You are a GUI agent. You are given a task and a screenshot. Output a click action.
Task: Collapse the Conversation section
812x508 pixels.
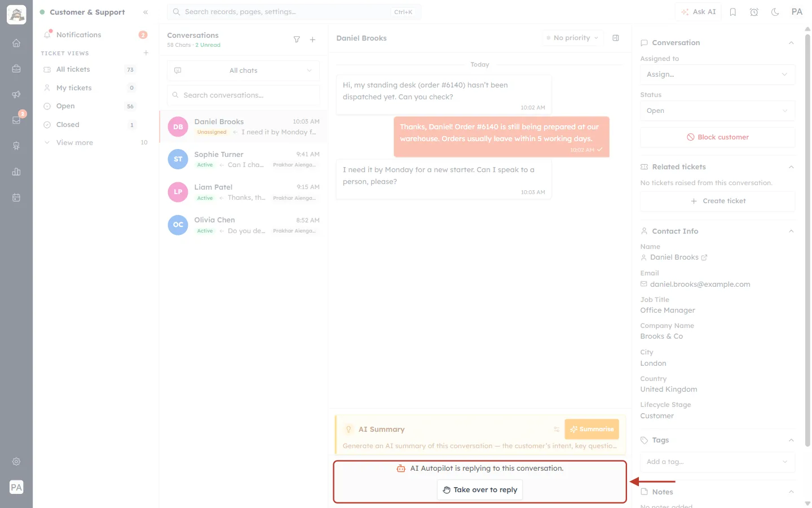coord(791,43)
